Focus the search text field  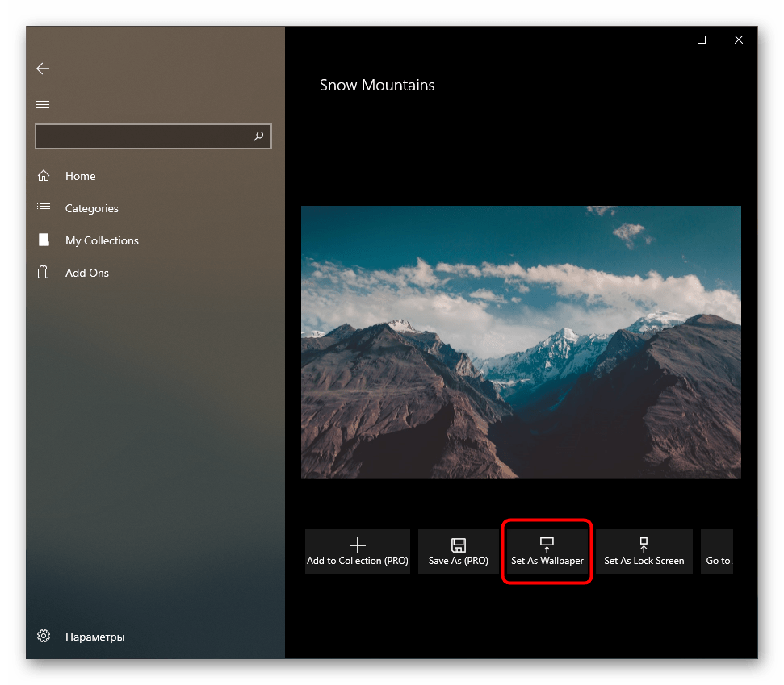coord(141,136)
